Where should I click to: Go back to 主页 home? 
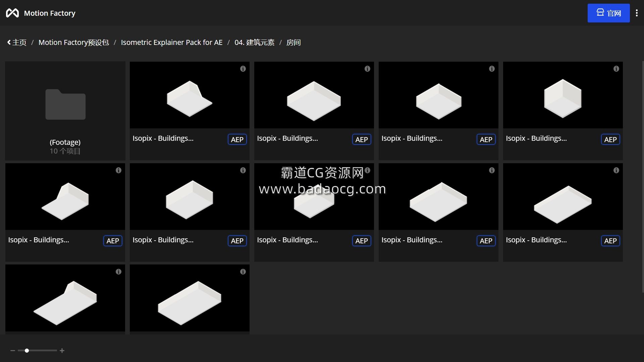click(x=17, y=43)
